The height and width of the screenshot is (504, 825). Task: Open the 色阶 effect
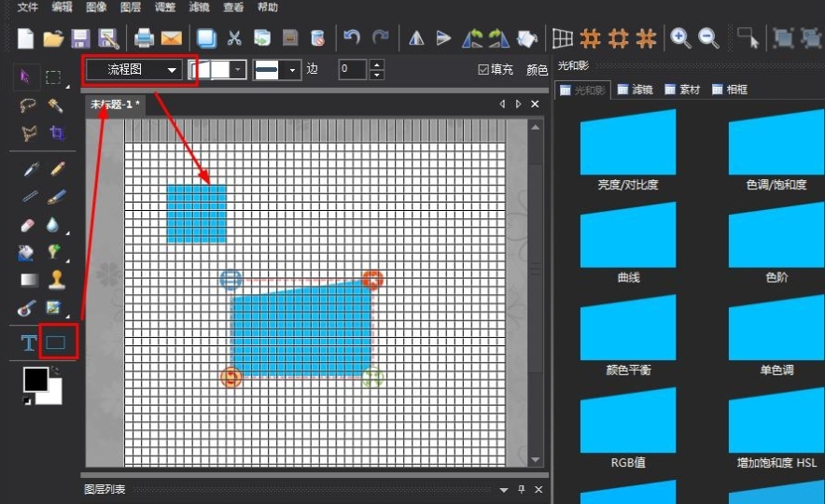[776, 243]
